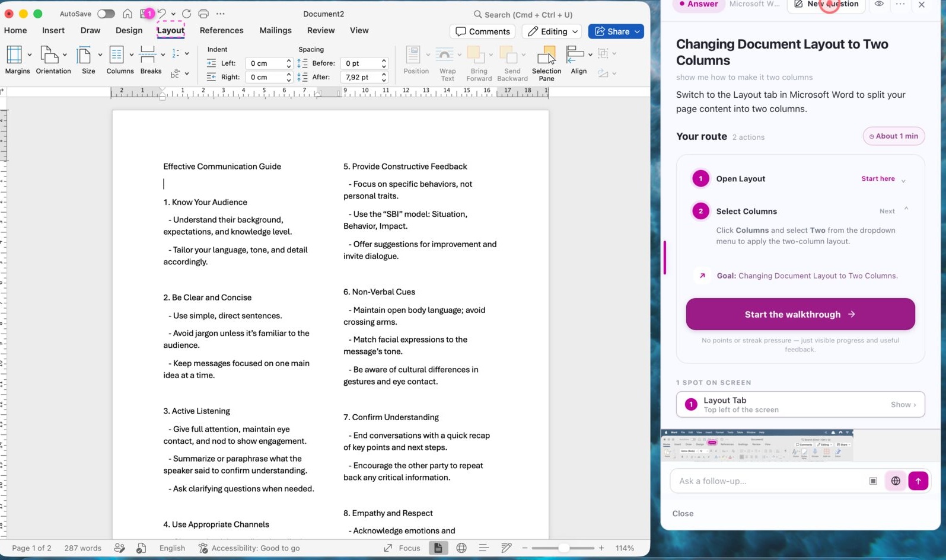The image size is (946, 560).
Task: Click the zoom out minus icon
Action: [x=524, y=548]
